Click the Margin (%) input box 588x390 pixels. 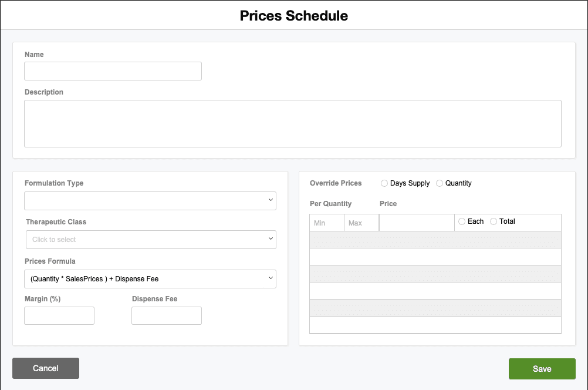pyautogui.click(x=59, y=315)
